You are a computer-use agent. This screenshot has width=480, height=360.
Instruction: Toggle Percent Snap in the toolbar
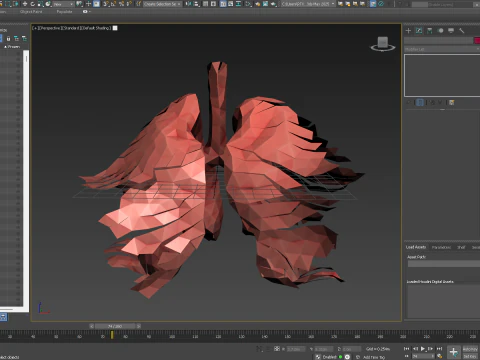click(121, 4)
